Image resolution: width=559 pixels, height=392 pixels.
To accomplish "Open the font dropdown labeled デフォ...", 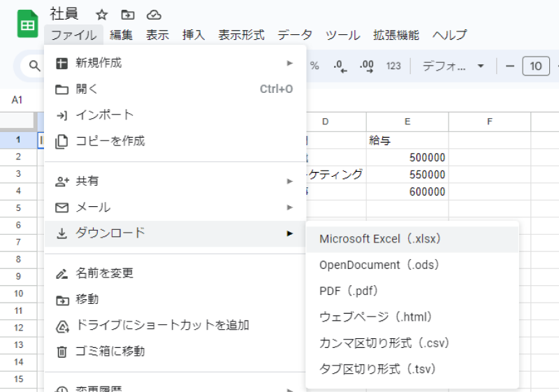I will pyautogui.click(x=453, y=66).
